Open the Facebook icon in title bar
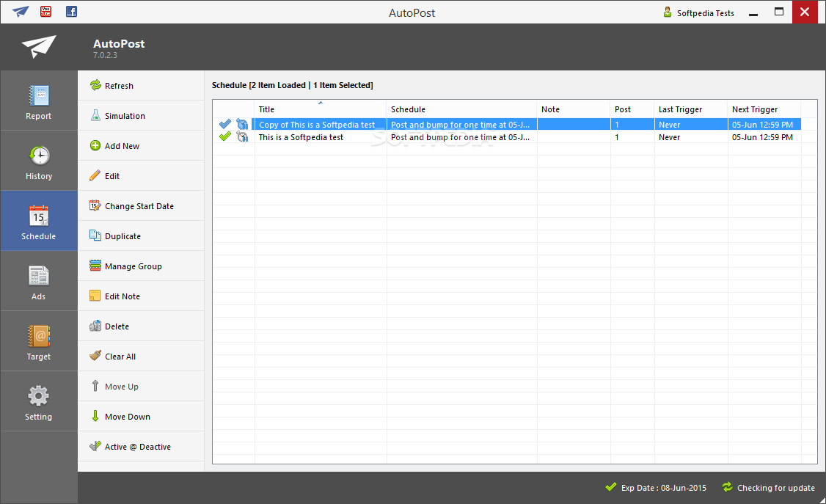826x504 pixels. 71,11
